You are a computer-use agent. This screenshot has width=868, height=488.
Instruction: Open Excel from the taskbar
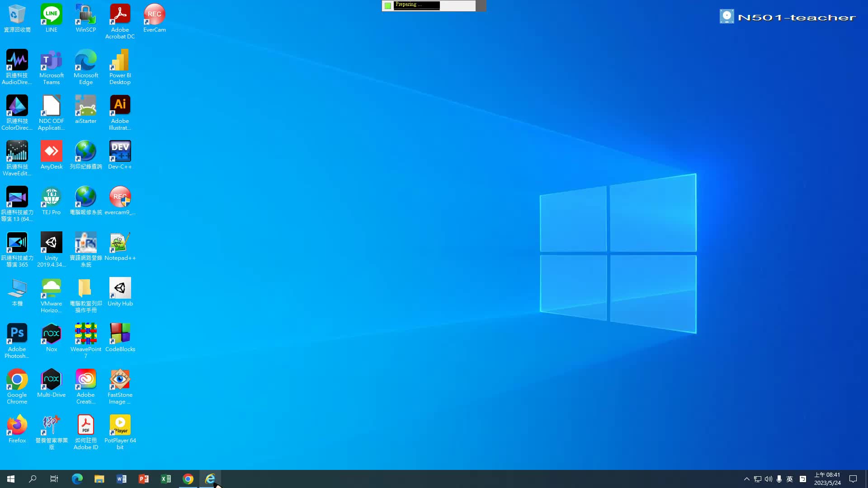click(166, 479)
